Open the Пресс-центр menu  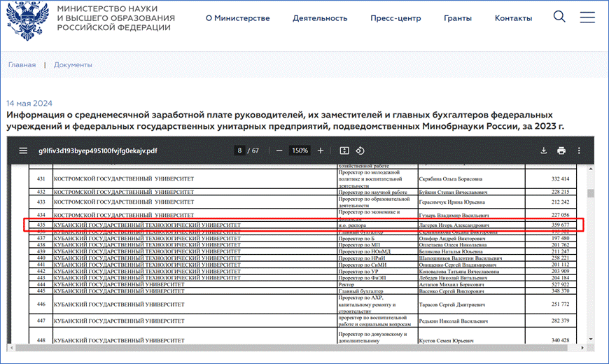pyautogui.click(x=395, y=18)
